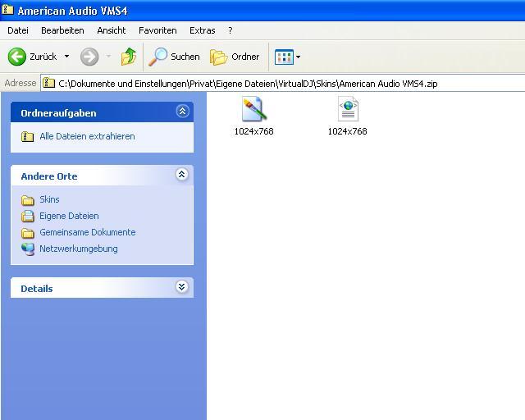This screenshot has height=420, width=525.
Task: Click the extract zip folder icon
Action: [x=27, y=137]
